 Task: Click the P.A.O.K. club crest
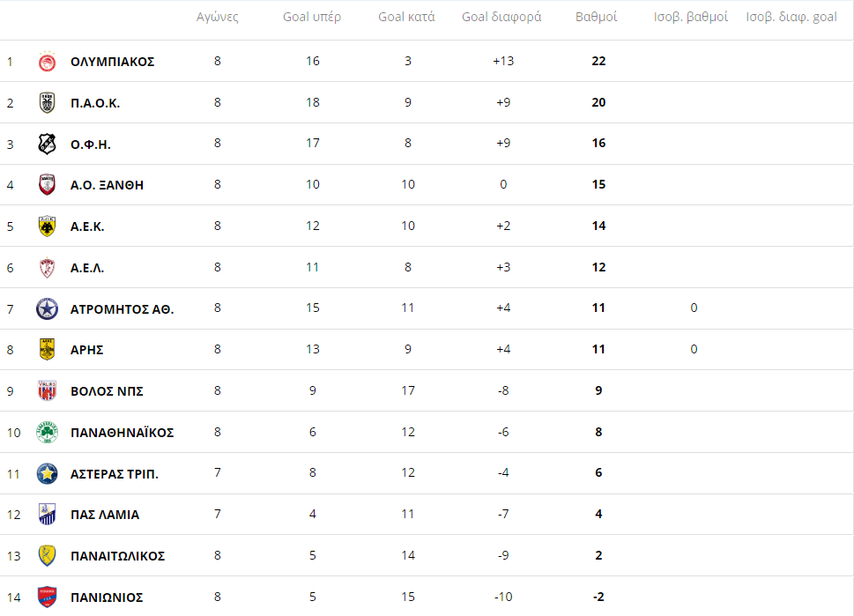tap(47, 103)
